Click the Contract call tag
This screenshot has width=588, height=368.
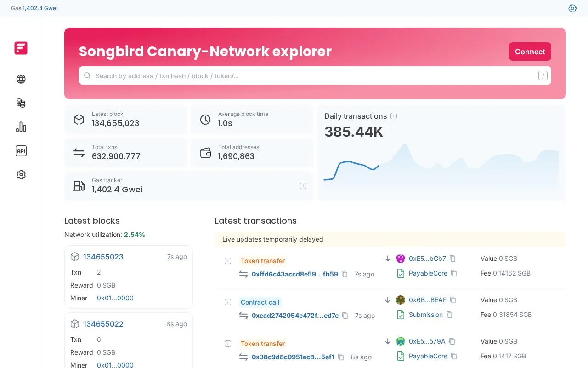(260, 302)
